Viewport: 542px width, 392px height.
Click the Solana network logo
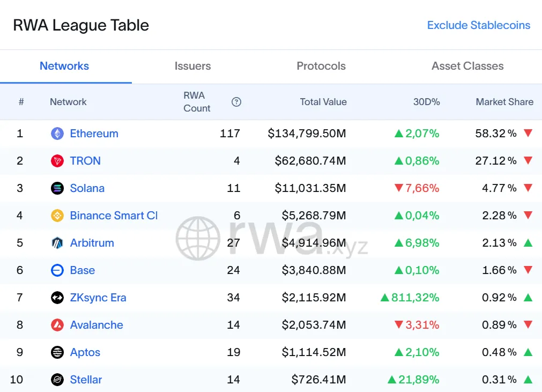[57, 188]
